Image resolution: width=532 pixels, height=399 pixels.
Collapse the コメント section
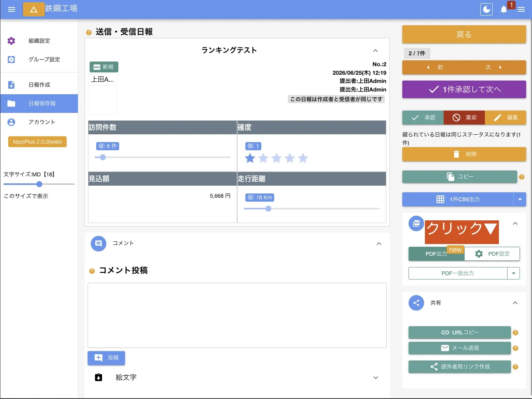click(379, 244)
